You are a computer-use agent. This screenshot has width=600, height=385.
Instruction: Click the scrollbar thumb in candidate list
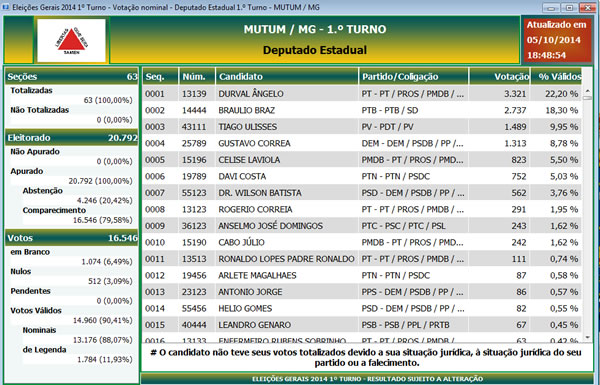[x=587, y=98]
